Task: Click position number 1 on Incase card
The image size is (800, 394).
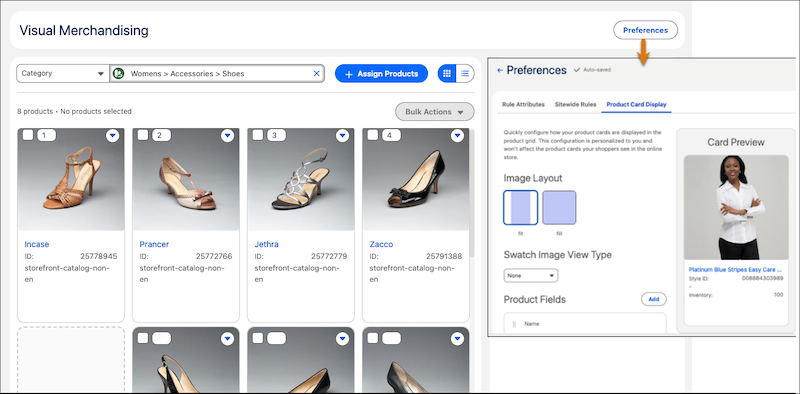Action: (x=46, y=135)
